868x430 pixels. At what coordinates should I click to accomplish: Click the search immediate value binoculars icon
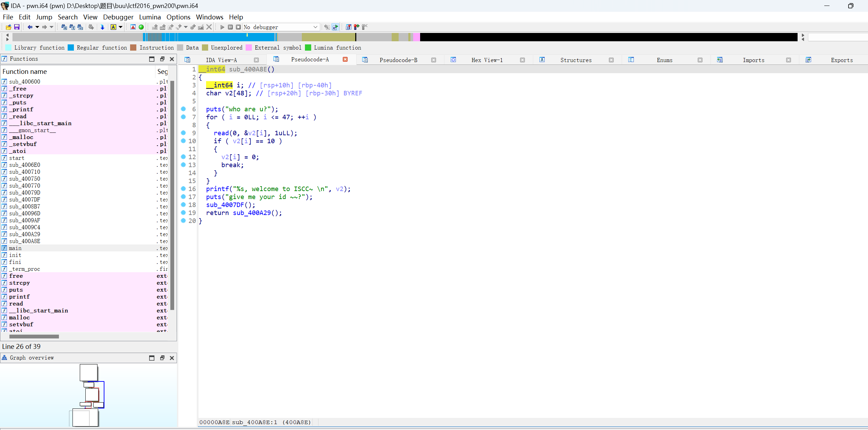(x=64, y=27)
